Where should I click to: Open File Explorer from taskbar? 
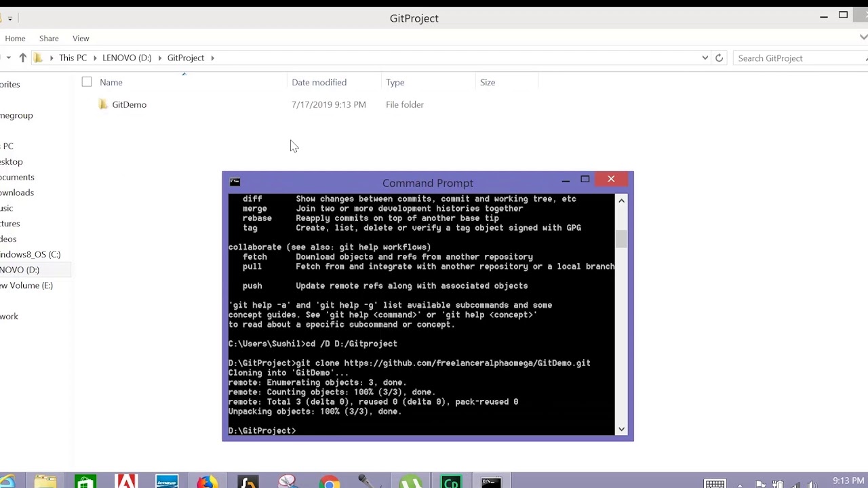click(45, 482)
